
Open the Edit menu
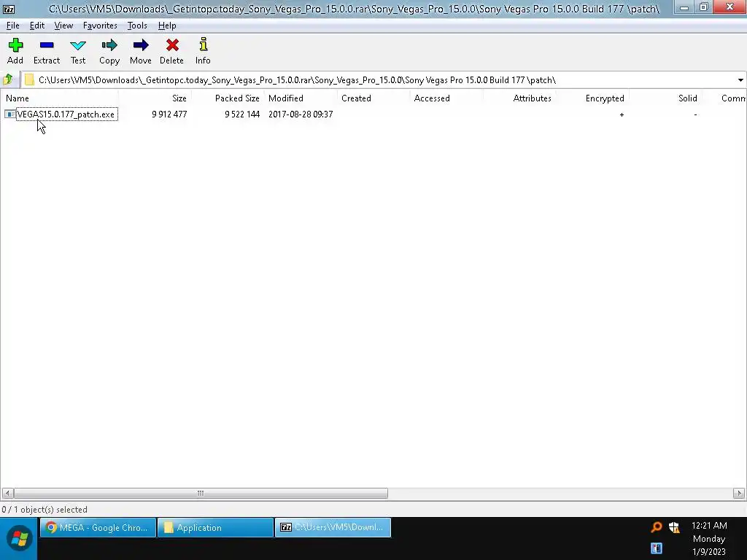click(36, 26)
